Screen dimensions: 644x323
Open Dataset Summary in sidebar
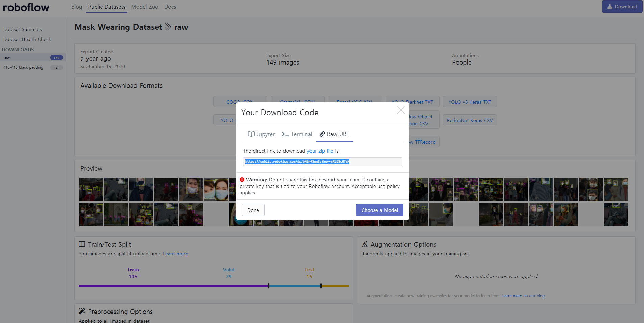[23, 29]
